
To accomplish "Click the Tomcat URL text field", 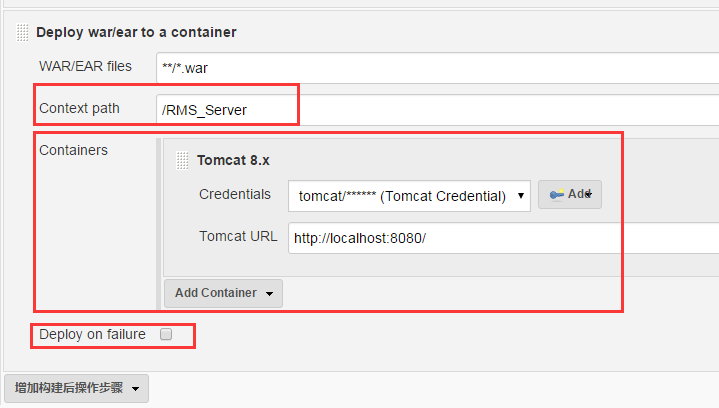I will click(503, 238).
